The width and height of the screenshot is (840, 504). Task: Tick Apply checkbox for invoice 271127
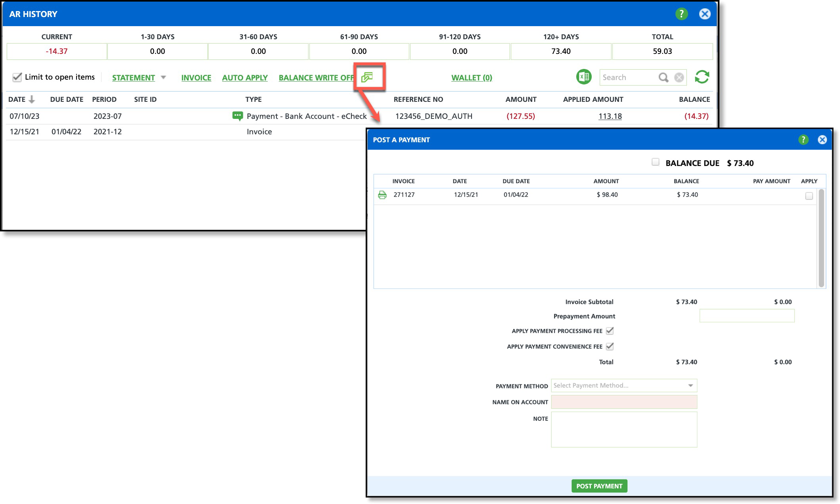[809, 196]
